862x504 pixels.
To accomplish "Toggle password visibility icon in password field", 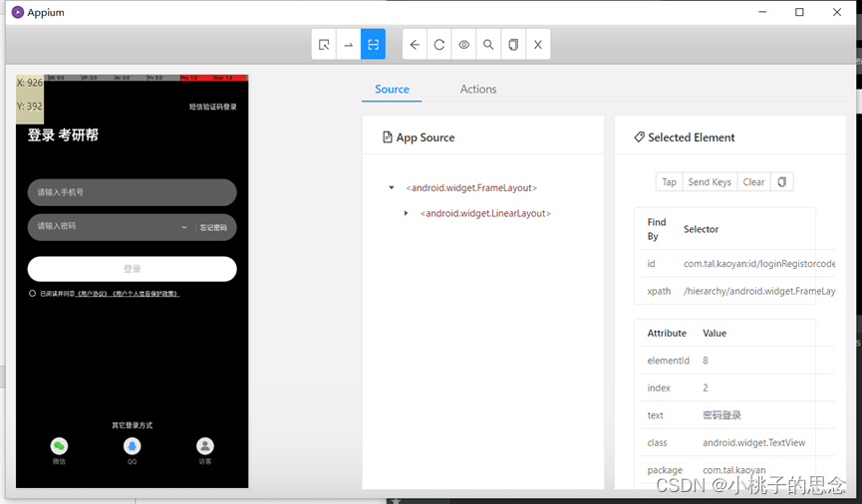I will click(x=184, y=227).
